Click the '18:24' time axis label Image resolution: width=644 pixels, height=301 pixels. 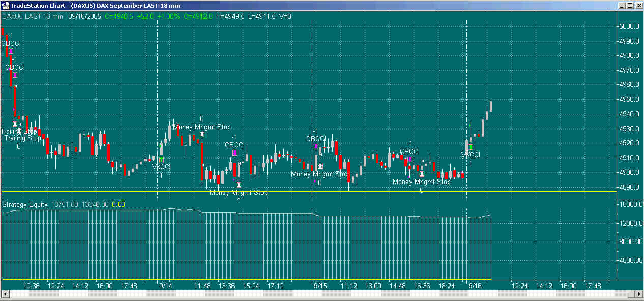[x=447, y=286]
